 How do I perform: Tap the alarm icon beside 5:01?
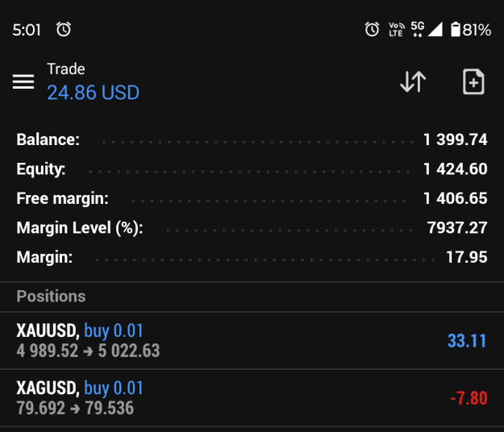64,30
